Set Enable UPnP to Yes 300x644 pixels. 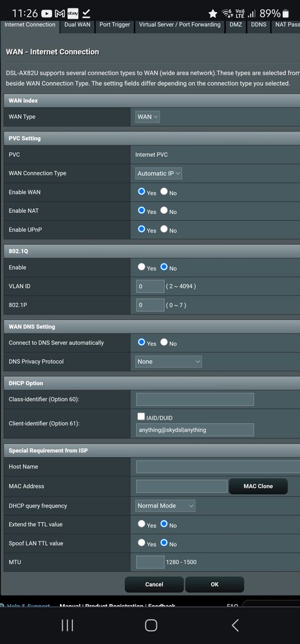pyautogui.click(x=142, y=229)
